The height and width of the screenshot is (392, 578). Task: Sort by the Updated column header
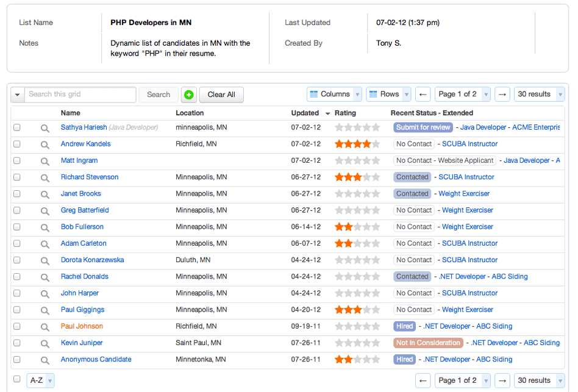[x=305, y=113]
